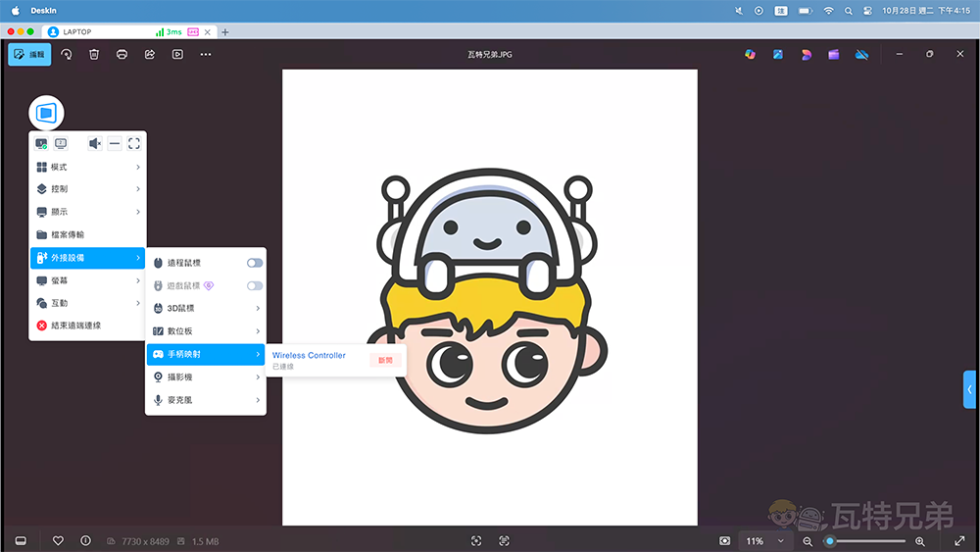The width and height of the screenshot is (980, 552).
Task: Click the 斷開 disconnect button
Action: (x=385, y=360)
